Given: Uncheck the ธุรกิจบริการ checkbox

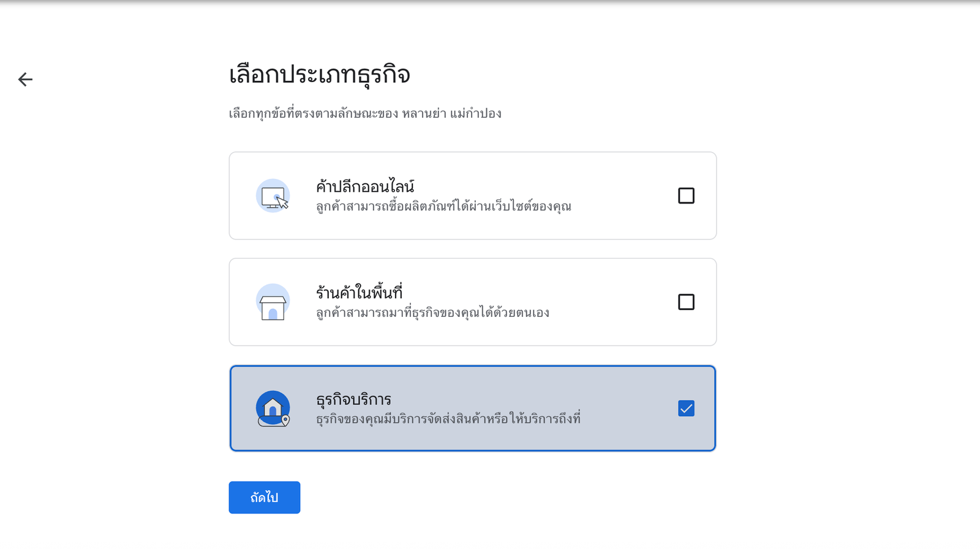Looking at the screenshot, I should (x=686, y=409).
